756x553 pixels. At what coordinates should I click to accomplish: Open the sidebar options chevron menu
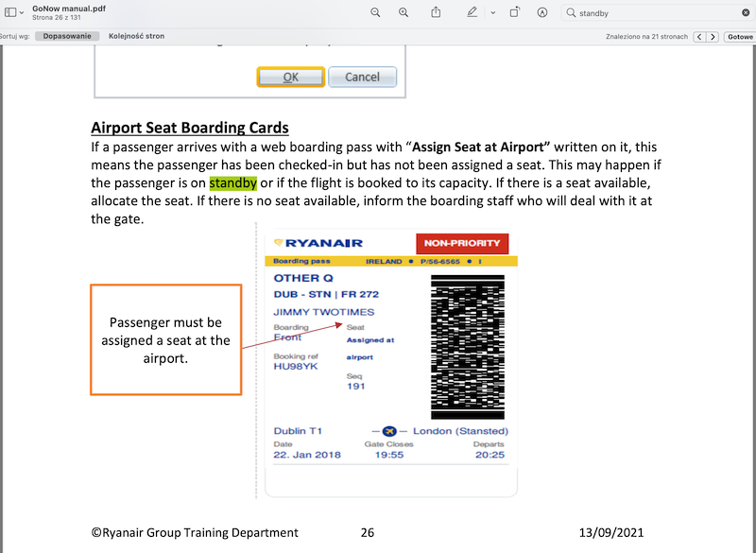coord(21,13)
